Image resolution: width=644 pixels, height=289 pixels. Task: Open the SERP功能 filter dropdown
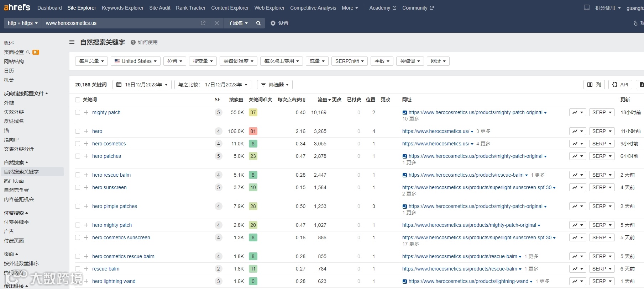point(349,61)
